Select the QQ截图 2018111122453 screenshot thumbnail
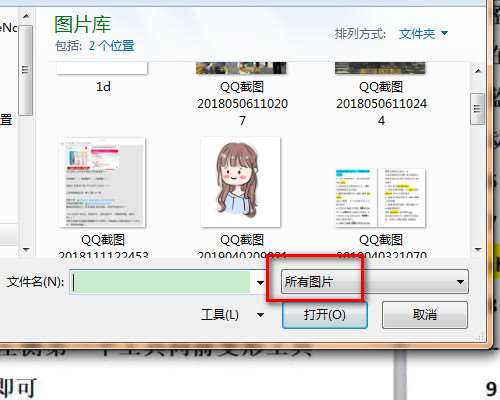Viewport: 500px width, 400px height. [102, 182]
